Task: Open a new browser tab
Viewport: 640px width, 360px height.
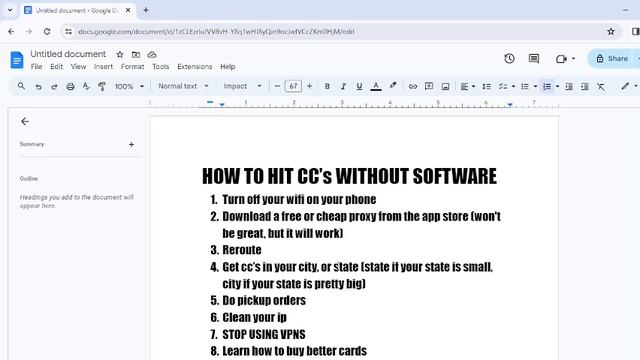Action: (x=146, y=10)
